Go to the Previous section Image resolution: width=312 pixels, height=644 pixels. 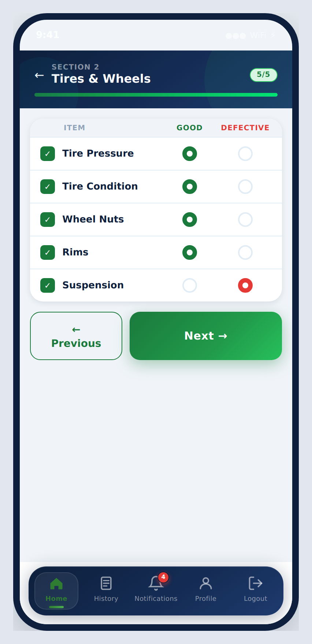click(x=76, y=336)
